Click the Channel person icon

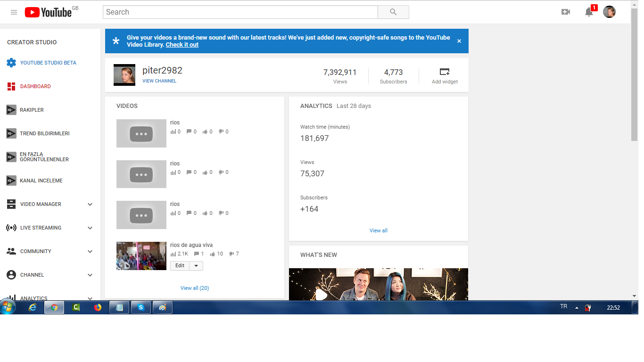[x=11, y=275]
